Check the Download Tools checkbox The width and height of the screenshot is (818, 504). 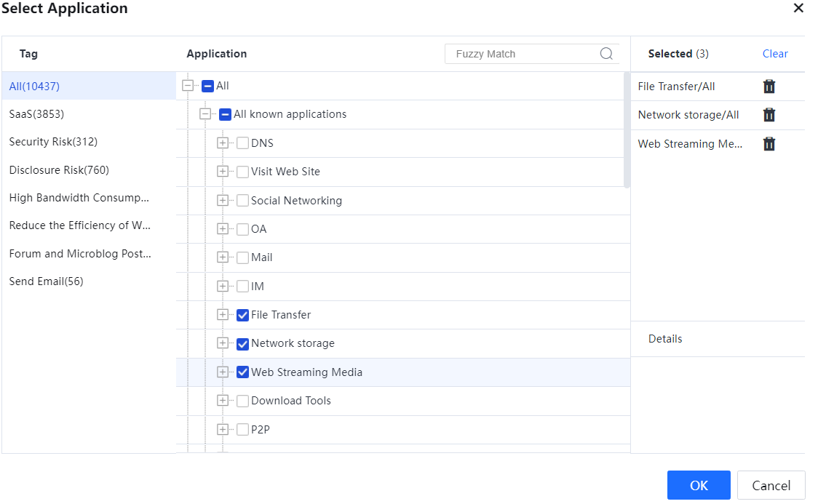click(x=243, y=401)
